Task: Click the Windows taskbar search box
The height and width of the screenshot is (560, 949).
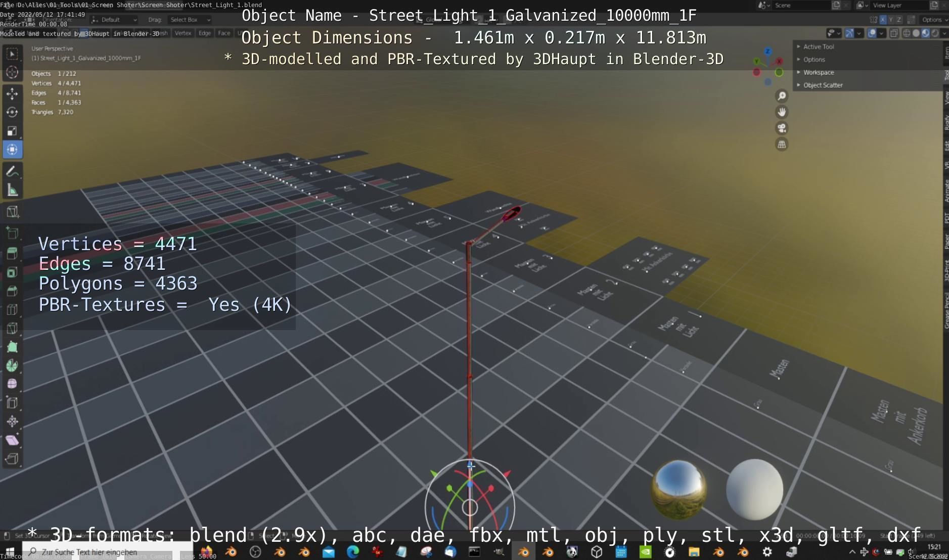Action: tap(107, 552)
